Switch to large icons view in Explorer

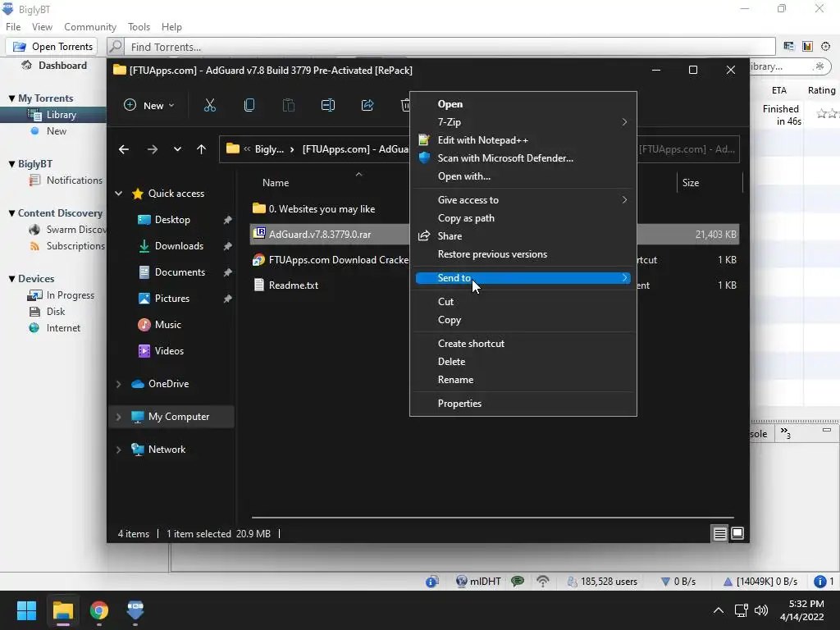737,533
